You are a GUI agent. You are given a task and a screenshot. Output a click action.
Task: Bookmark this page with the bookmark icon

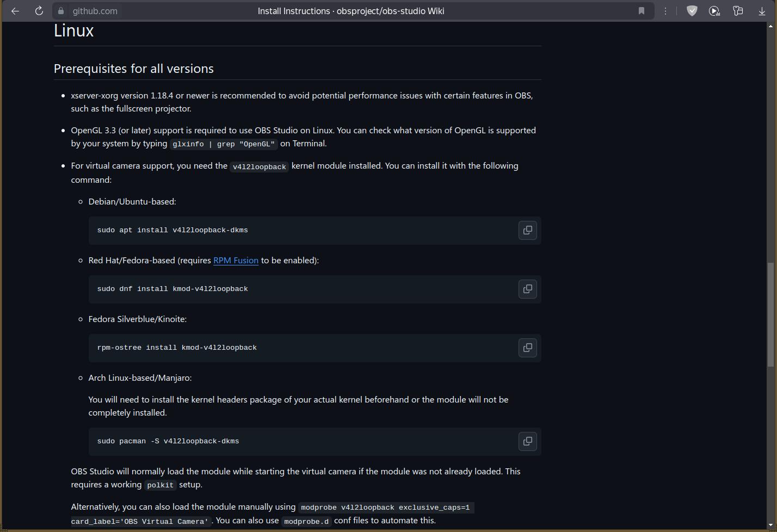tap(642, 11)
